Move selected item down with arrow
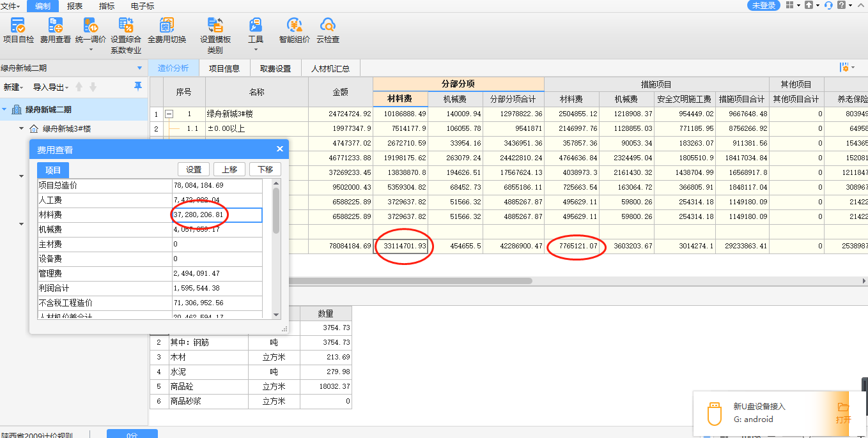The image size is (868, 438). tap(93, 87)
